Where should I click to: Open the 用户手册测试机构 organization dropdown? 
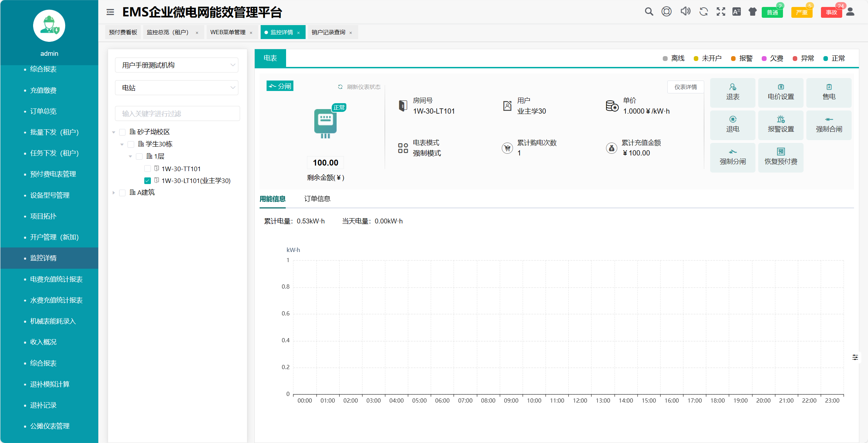(177, 65)
